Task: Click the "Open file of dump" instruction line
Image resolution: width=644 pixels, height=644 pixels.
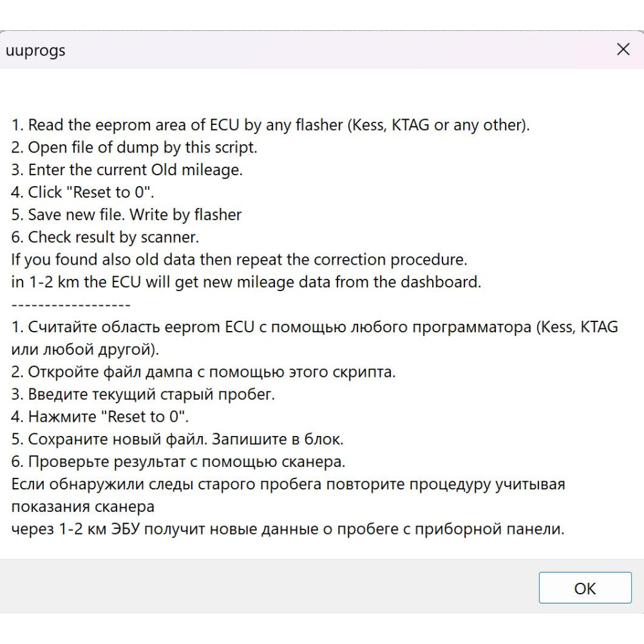Action: pyautogui.click(x=134, y=147)
